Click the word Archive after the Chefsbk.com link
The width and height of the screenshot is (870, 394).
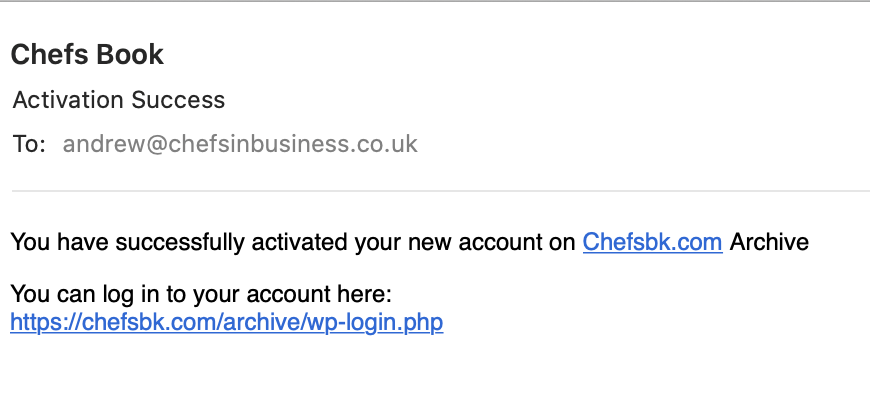(x=769, y=243)
